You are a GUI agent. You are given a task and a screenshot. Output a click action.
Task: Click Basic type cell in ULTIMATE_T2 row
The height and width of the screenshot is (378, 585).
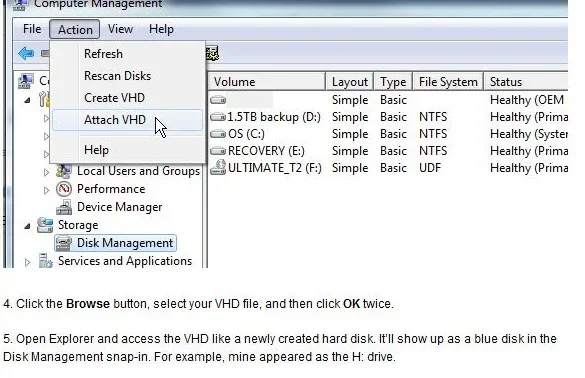[x=393, y=168]
